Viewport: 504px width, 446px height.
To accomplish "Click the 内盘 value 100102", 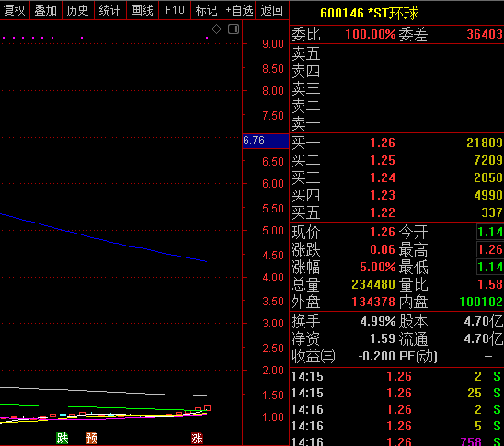I will 481,302.
